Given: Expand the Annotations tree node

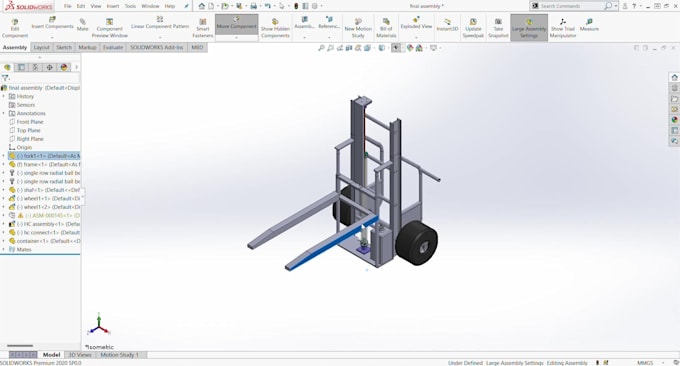Looking at the screenshot, I should pyautogui.click(x=4, y=113).
